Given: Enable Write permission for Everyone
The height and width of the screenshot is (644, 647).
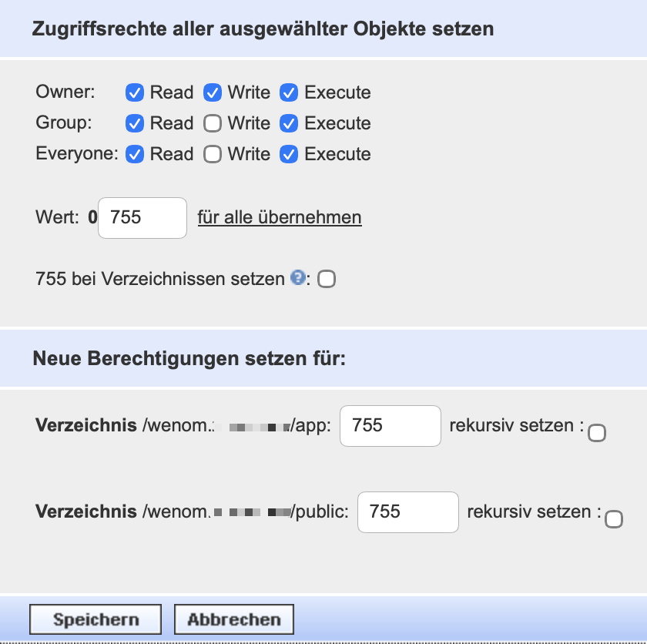Looking at the screenshot, I should pyautogui.click(x=213, y=154).
